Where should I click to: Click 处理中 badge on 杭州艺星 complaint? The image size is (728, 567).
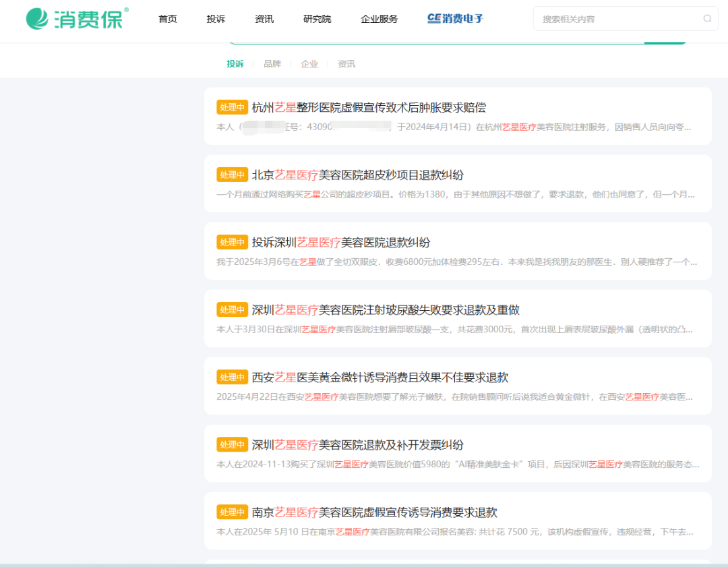pyautogui.click(x=232, y=107)
